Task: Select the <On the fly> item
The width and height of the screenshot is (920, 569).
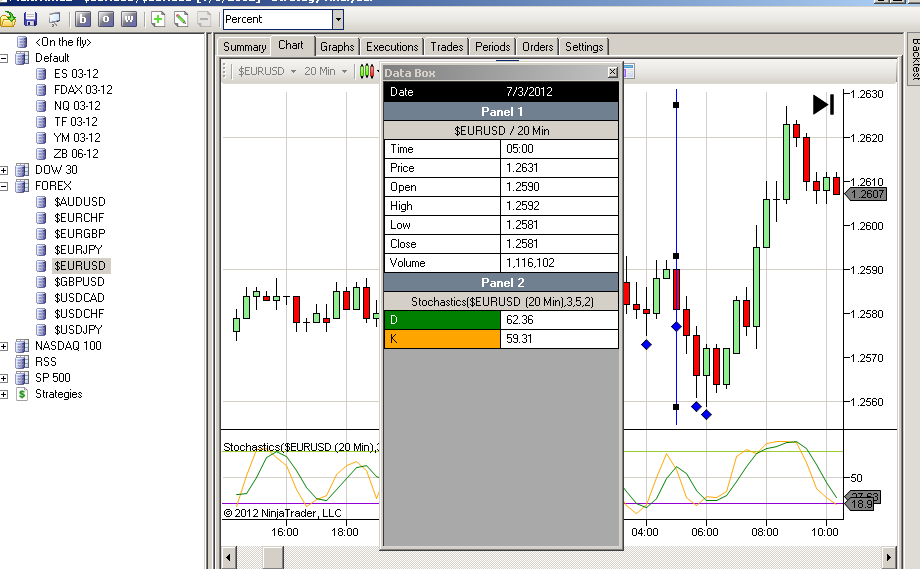Action: click(63, 42)
